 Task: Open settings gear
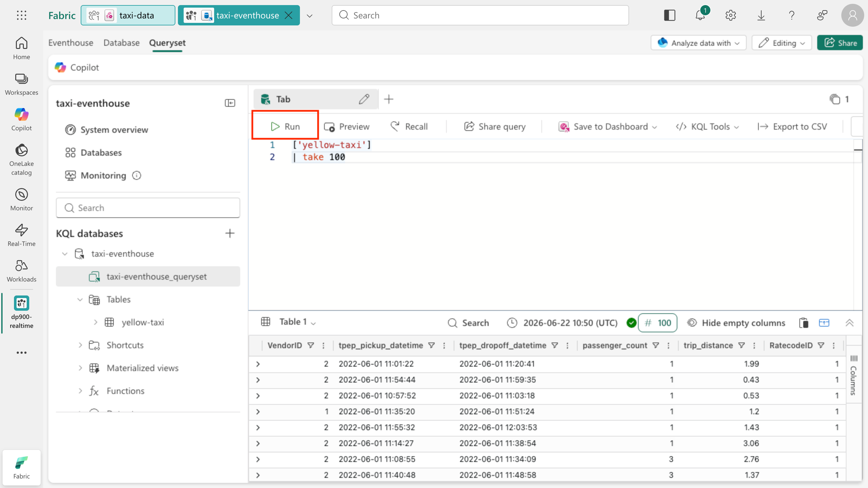730,15
